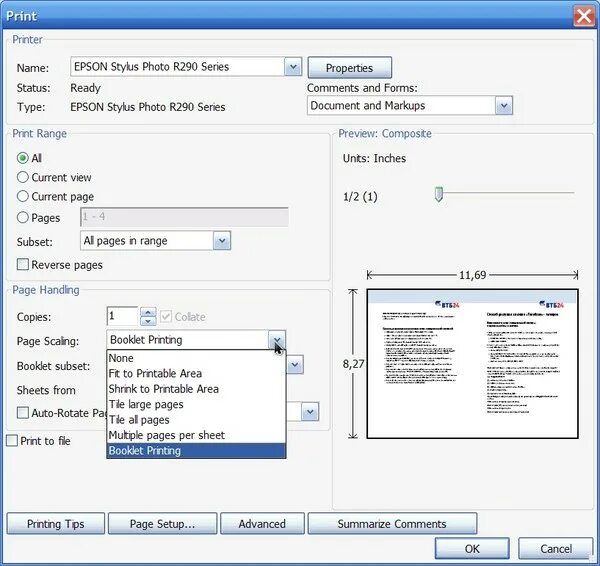This screenshot has height=566, width=600.
Task: Select the Current page radio button
Action: coord(23,196)
